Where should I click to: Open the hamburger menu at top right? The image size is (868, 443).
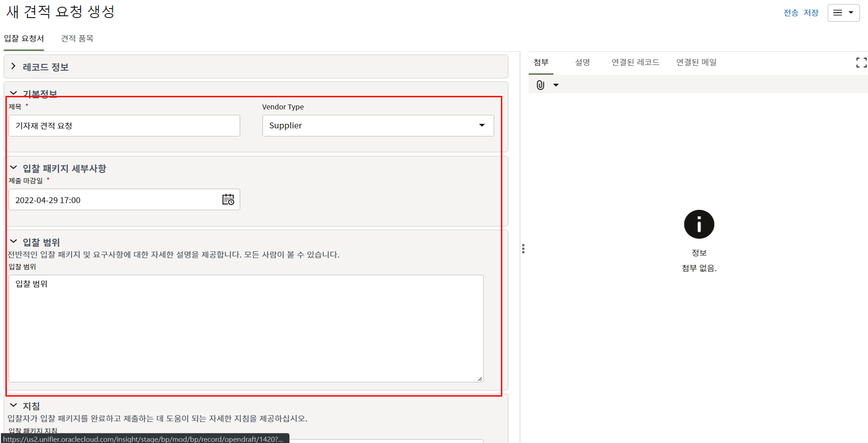point(843,13)
